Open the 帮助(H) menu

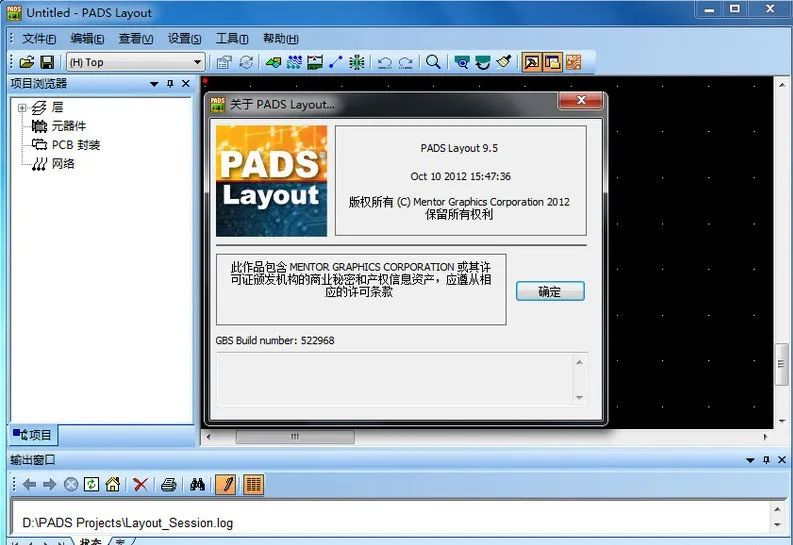pos(281,38)
